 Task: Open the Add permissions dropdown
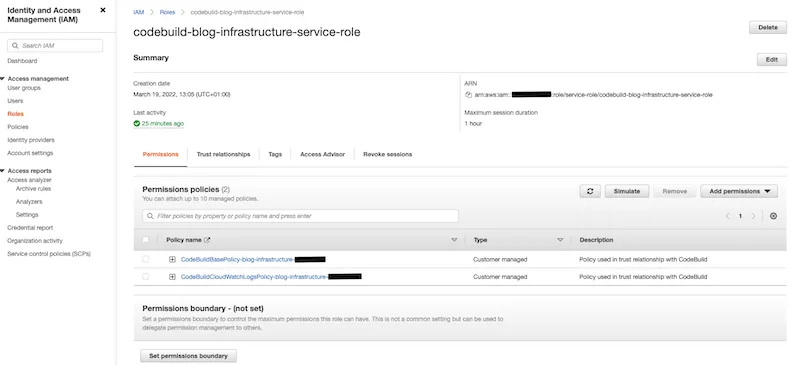tap(739, 191)
